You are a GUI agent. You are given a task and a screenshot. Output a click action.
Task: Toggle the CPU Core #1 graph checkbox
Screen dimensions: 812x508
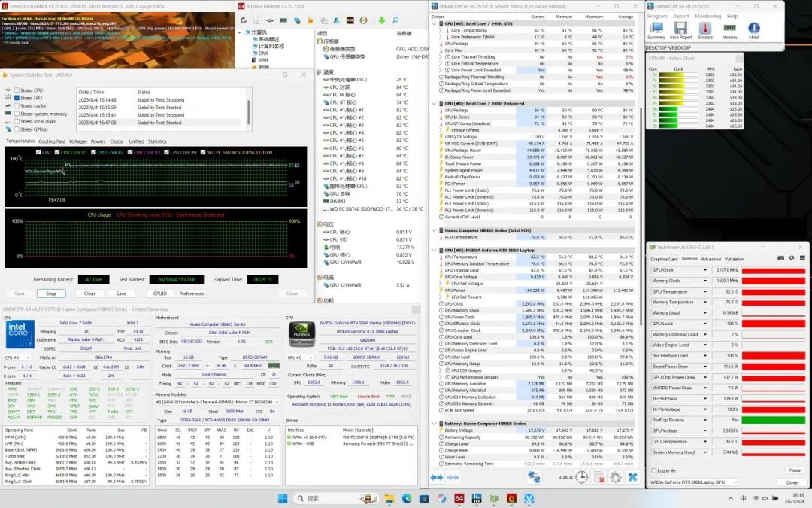(x=57, y=152)
